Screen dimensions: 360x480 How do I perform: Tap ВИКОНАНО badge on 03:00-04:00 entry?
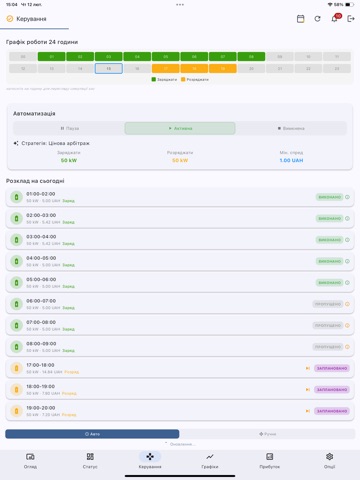329,240
